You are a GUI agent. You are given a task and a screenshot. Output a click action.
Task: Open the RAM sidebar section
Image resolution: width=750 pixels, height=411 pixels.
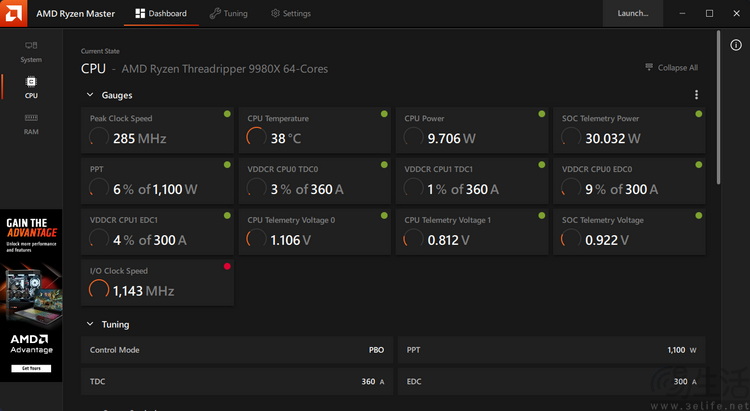point(31,124)
